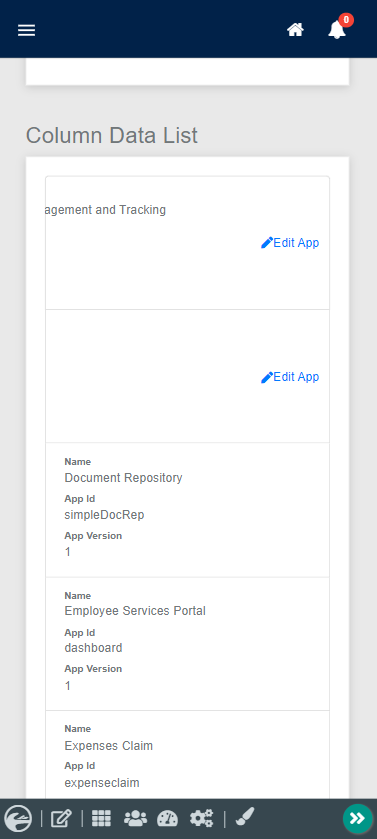Click Edit App link in second row
377x839 pixels.
coord(290,377)
